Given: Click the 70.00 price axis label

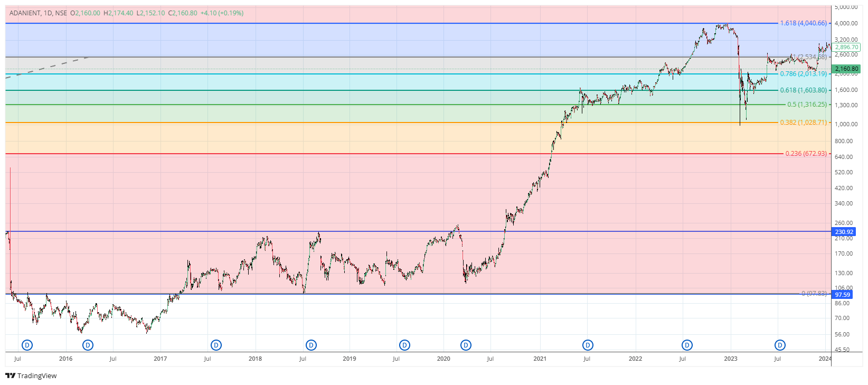Looking at the screenshot, I should coord(842,318).
